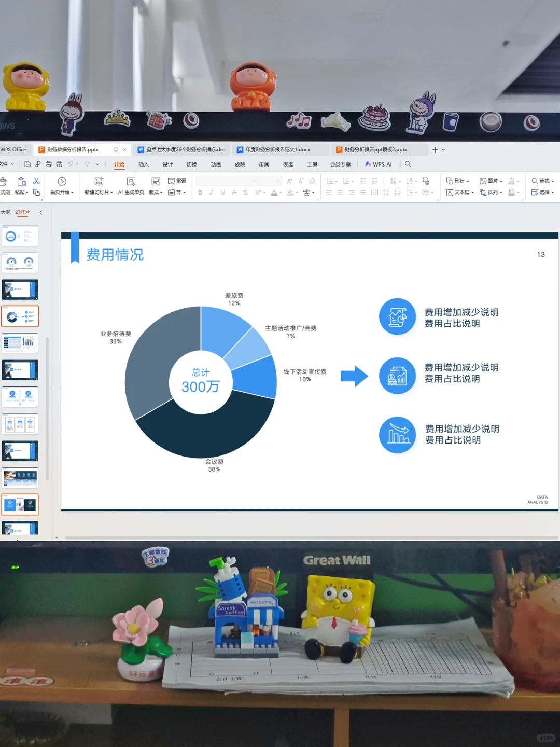Click the font color A swatch
Viewport: 560px width, 747px height.
pos(274,192)
